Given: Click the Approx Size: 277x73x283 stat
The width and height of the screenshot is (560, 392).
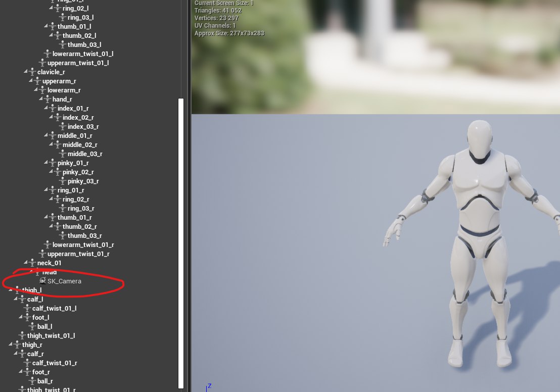Looking at the screenshot, I should point(229,33).
